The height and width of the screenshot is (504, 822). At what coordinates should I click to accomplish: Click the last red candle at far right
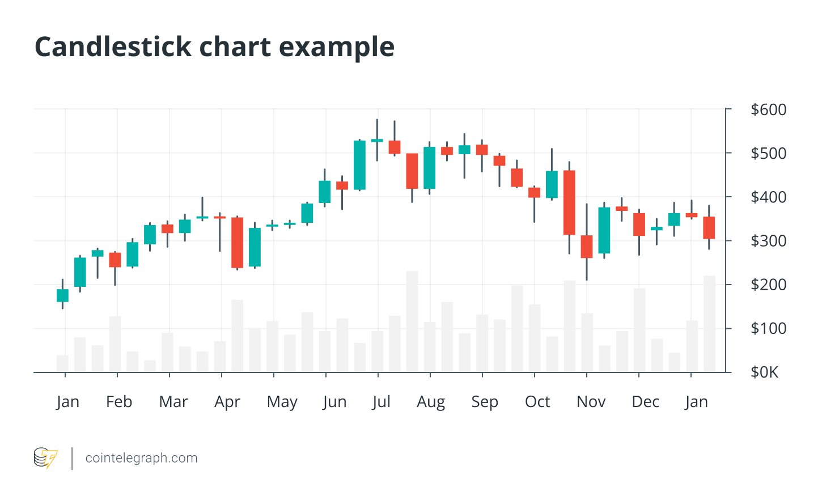709,227
